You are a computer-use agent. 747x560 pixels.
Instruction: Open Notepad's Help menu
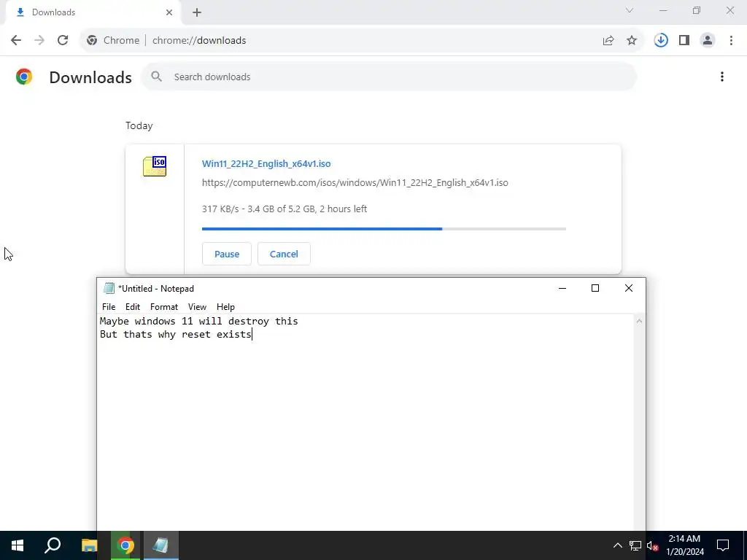click(x=226, y=307)
